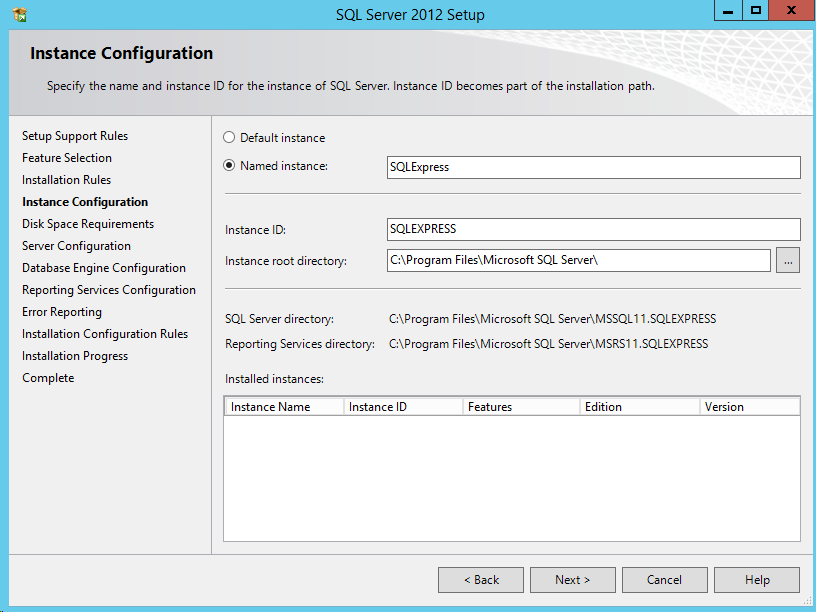
Task: Click the Version column header
Action: (749, 407)
